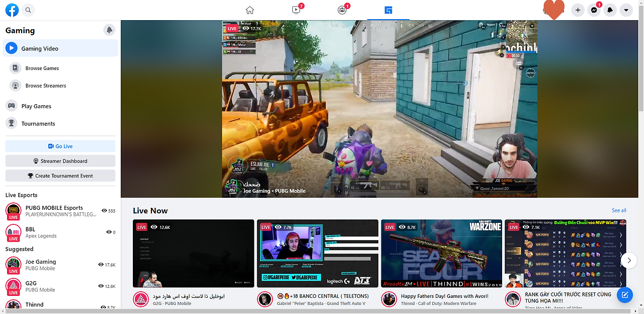Open Tournaments

pyautogui.click(x=60, y=123)
